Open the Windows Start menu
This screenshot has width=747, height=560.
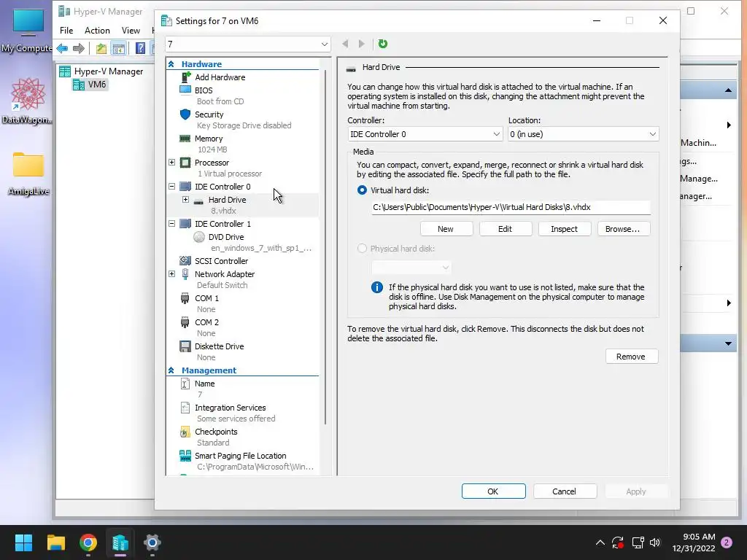23,542
